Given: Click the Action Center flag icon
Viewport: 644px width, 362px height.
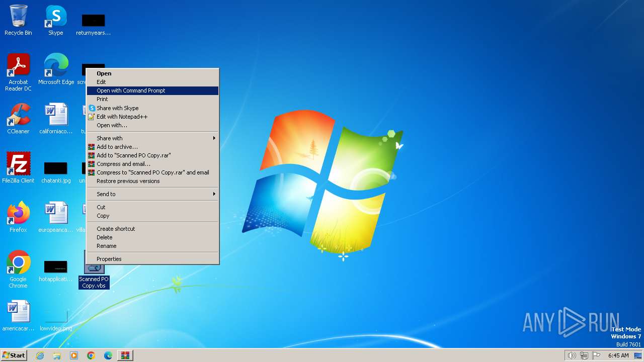Looking at the screenshot, I should click(597, 355).
